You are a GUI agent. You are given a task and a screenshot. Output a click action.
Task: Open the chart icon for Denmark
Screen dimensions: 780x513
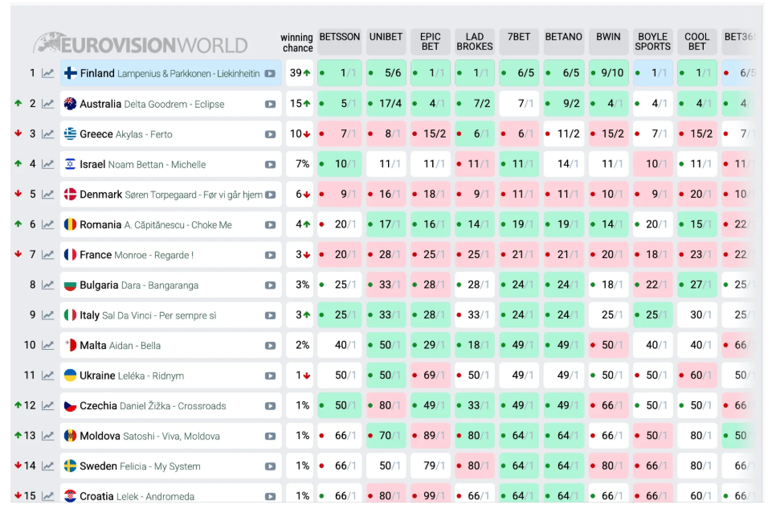click(x=48, y=195)
